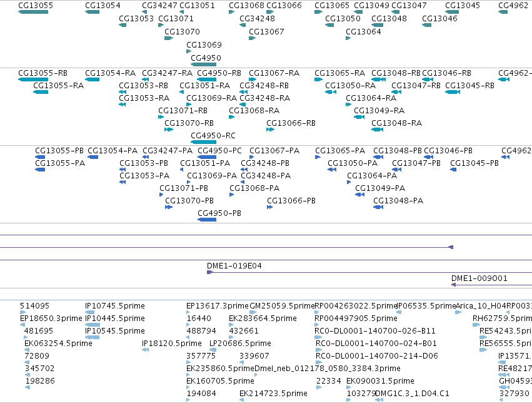Click the CG13049-RA transcript glyph
The height and width of the screenshot is (403, 532).
point(359,117)
